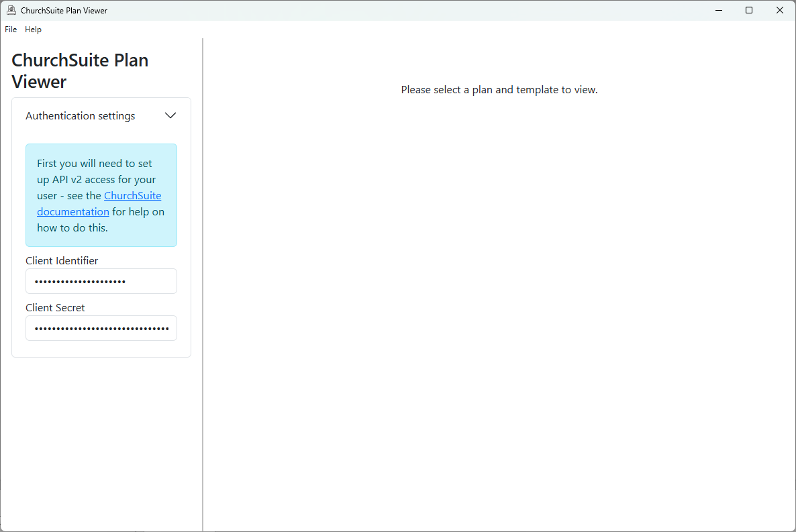Minimize the Plan Viewer window
The image size is (796, 532).
click(x=719, y=10)
